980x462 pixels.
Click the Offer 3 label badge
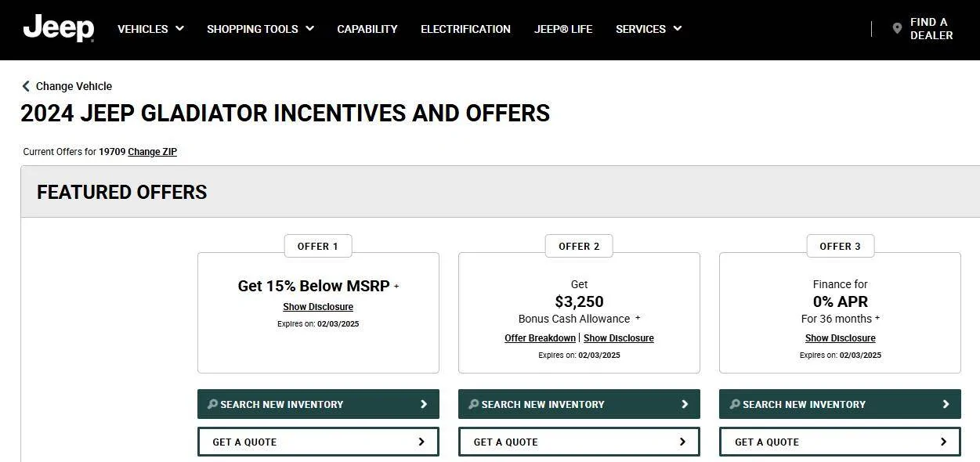coord(841,246)
